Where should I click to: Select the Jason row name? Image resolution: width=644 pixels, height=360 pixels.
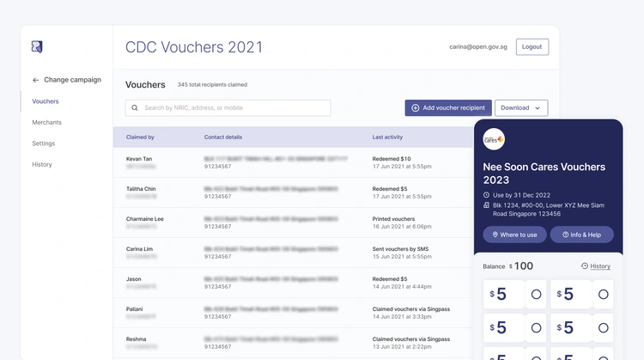click(x=133, y=278)
